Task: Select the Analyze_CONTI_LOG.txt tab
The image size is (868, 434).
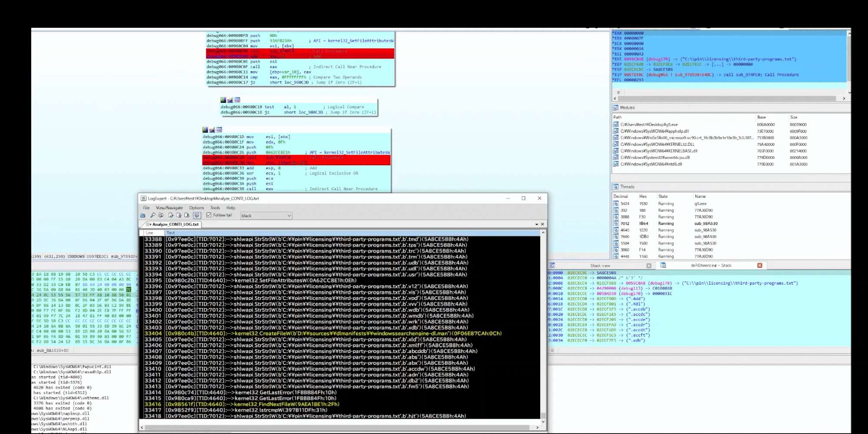Action: 175,224
